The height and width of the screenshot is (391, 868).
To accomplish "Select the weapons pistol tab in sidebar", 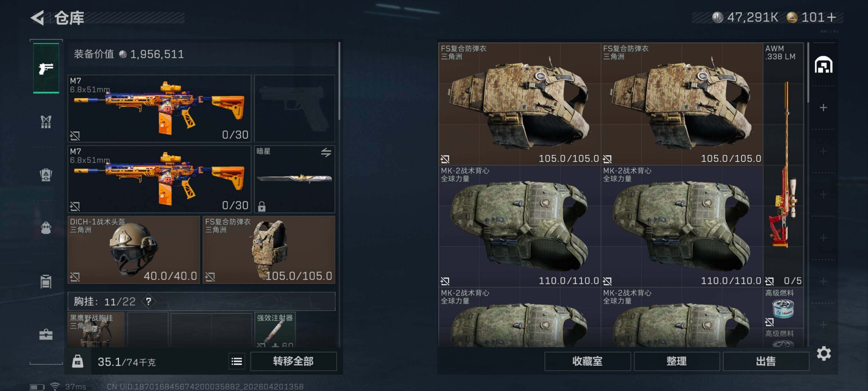I will tap(46, 68).
